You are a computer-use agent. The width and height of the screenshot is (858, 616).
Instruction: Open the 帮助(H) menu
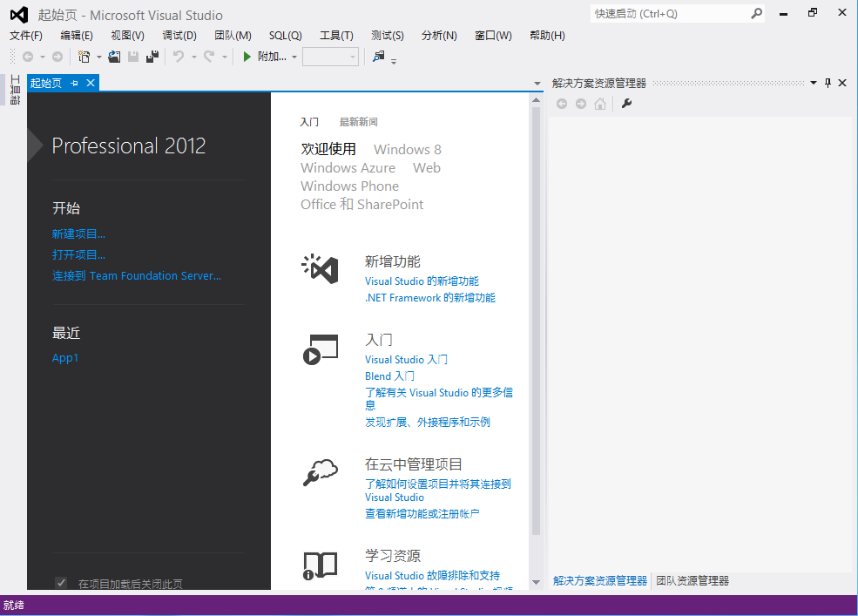point(547,36)
